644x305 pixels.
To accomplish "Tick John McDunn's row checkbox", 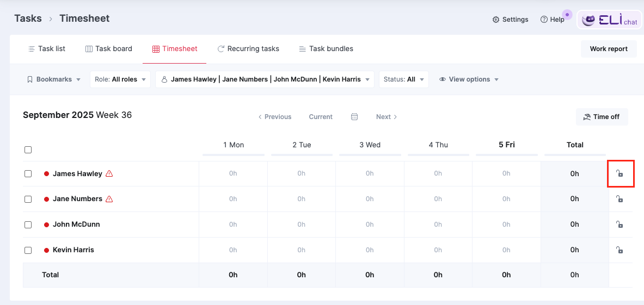I will click(28, 225).
